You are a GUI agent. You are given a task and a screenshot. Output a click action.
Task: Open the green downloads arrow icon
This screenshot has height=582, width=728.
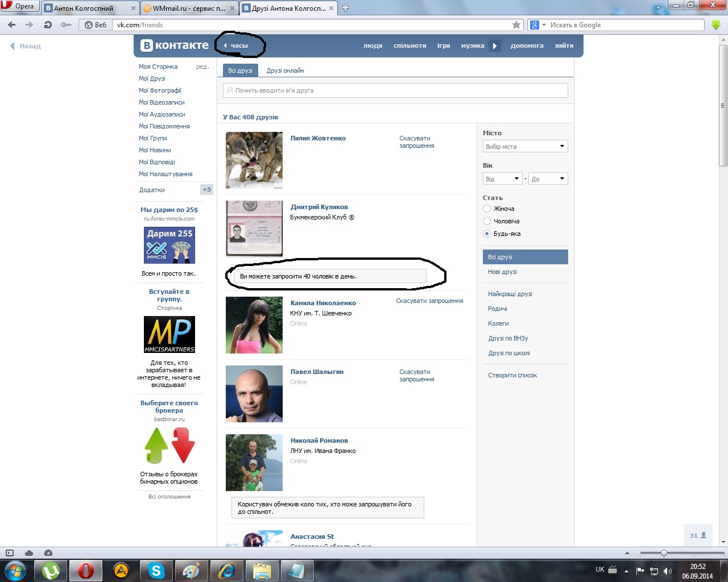click(716, 25)
